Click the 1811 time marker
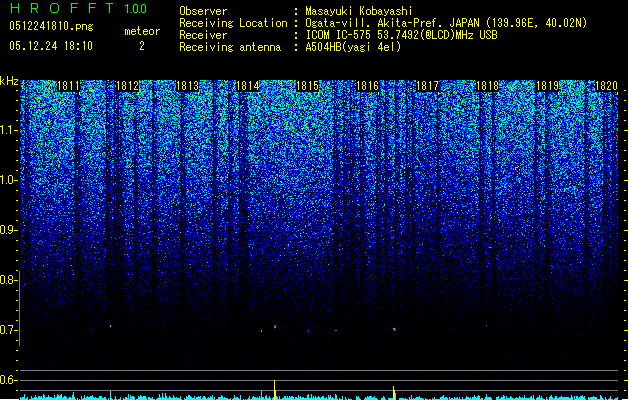Viewport: 629px width, 400px height. (69, 86)
